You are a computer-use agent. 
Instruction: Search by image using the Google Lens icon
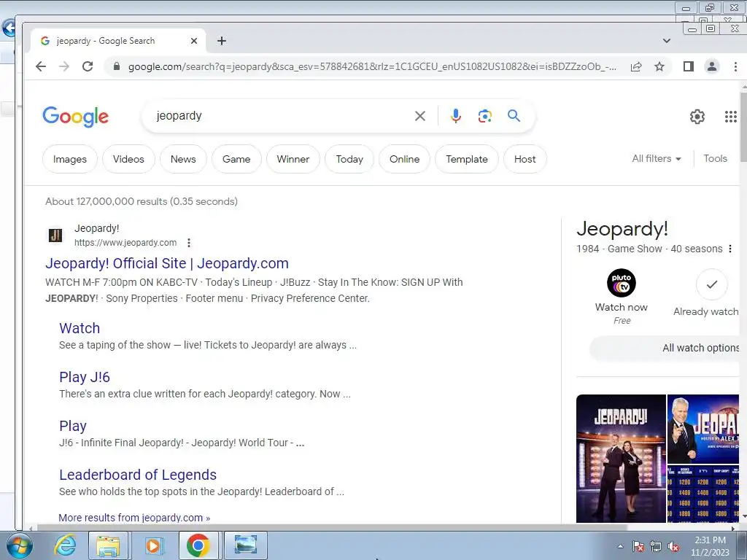[x=485, y=116]
